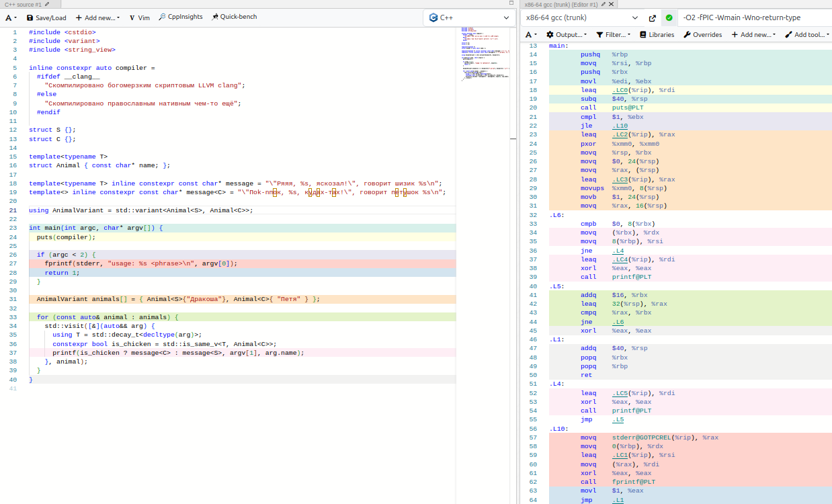
Task: Click the 'struct S {};' line
Action: [52, 130]
